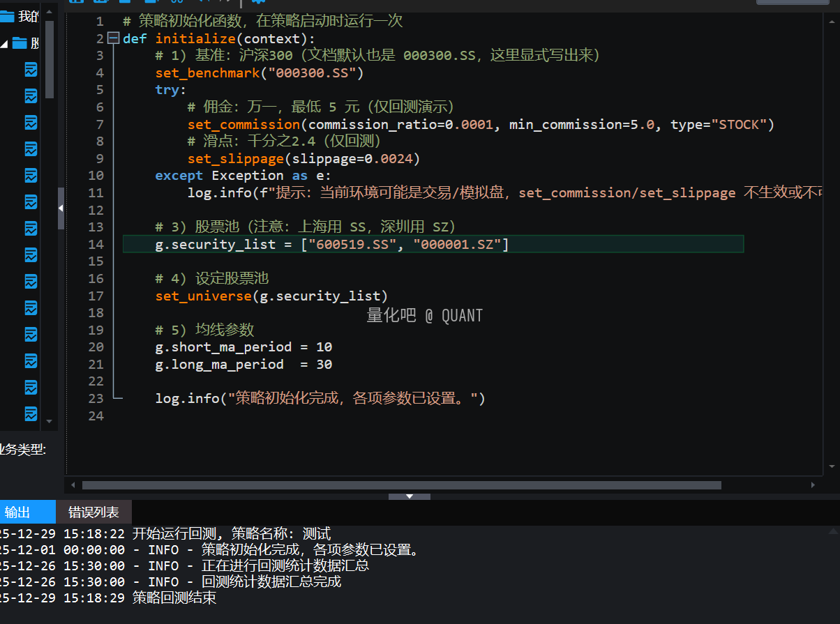The width and height of the screenshot is (840, 624).
Task: Collapse the output panel via splitter handle
Action: point(409,496)
